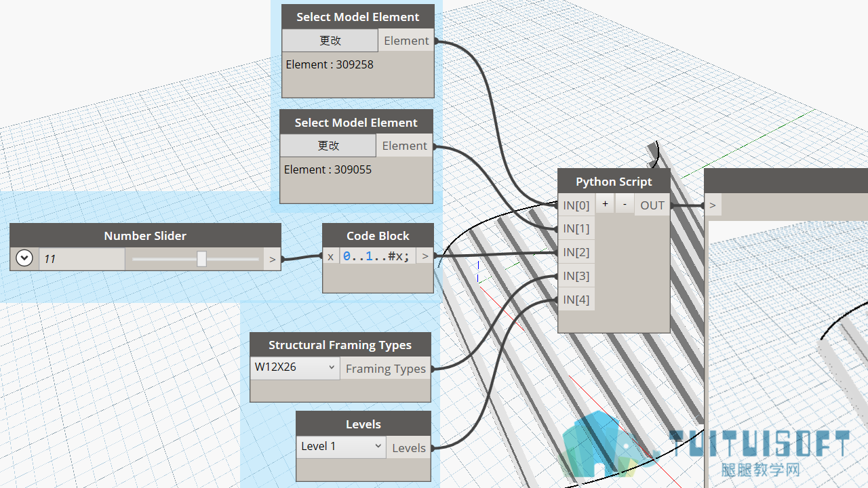The width and height of the screenshot is (868, 488).
Task: Remove input with Python Script minus button
Action: coord(625,204)
